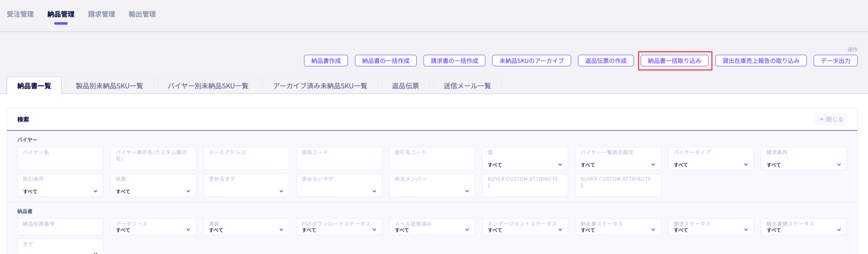Viewport: 868px width, 254px height.
Task: Switch to 製品別未納品SKU一覧 tab
Action: 109,86
